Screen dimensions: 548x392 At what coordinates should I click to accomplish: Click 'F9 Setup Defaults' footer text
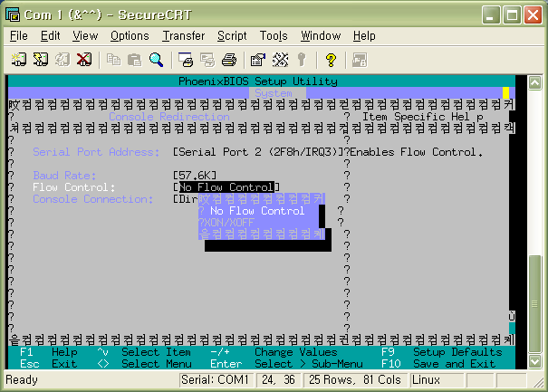pos(442,352)
